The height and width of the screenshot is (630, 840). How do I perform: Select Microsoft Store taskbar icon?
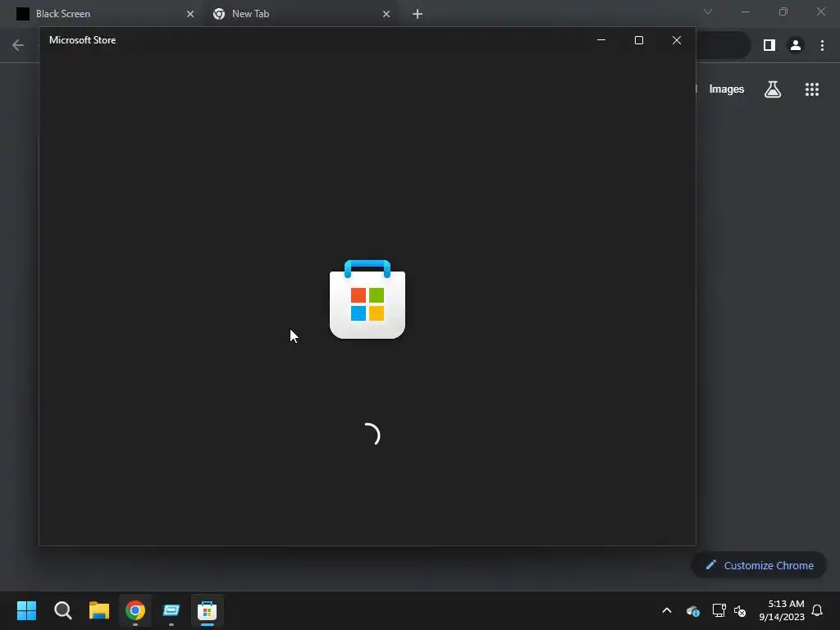tap(208, 610)
